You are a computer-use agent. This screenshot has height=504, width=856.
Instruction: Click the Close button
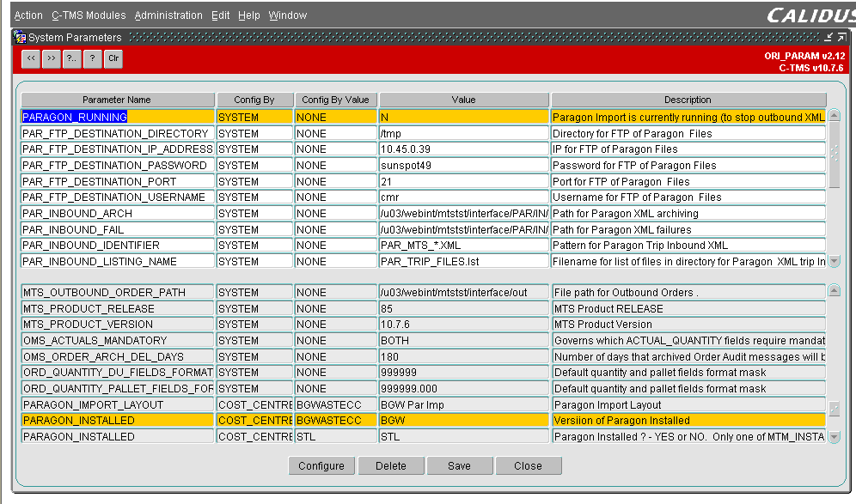[x=529, y=466]
